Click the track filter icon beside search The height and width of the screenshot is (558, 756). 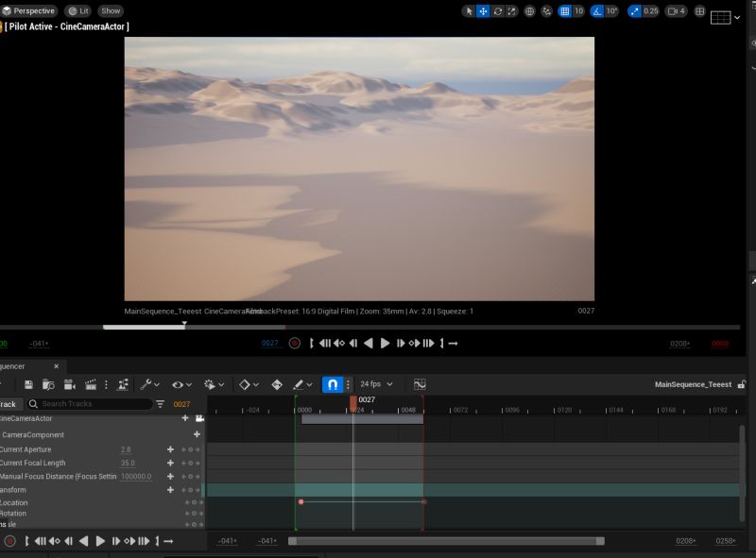coord(161,404)
